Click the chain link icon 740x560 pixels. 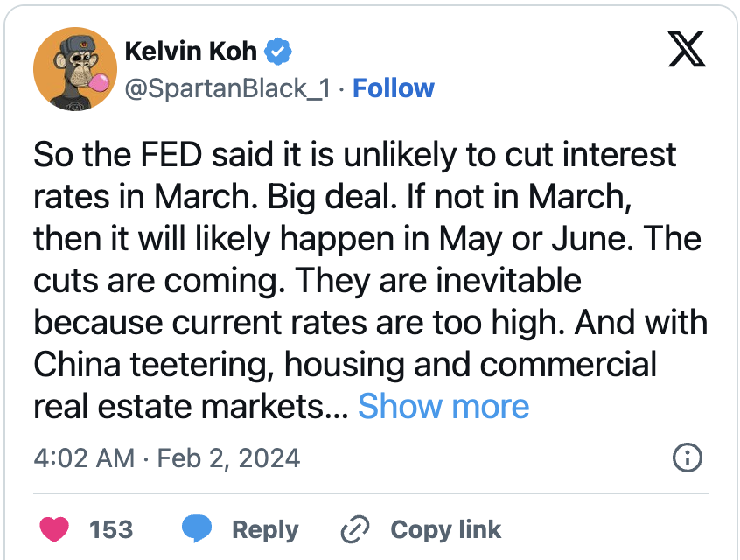(355, 528)
